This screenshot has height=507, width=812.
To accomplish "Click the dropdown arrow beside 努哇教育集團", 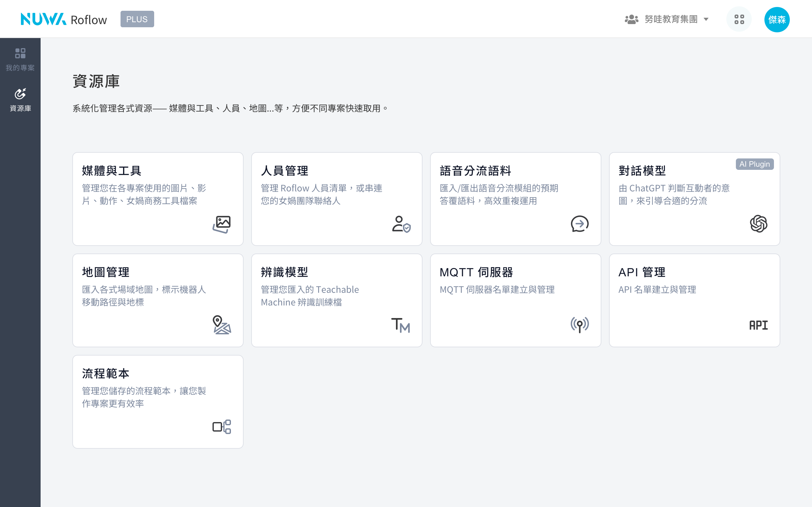I will click(706, 19).
